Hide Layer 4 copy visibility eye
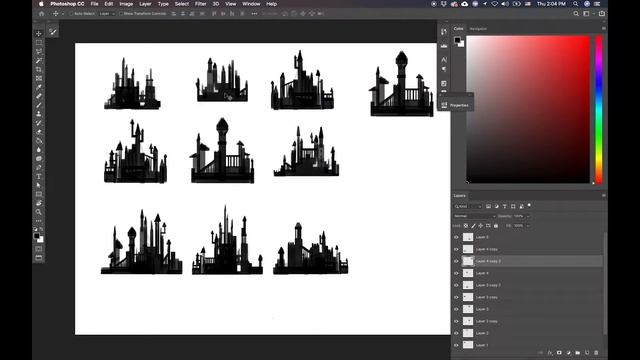Screen dimensions: 640x360 point(456,249)
